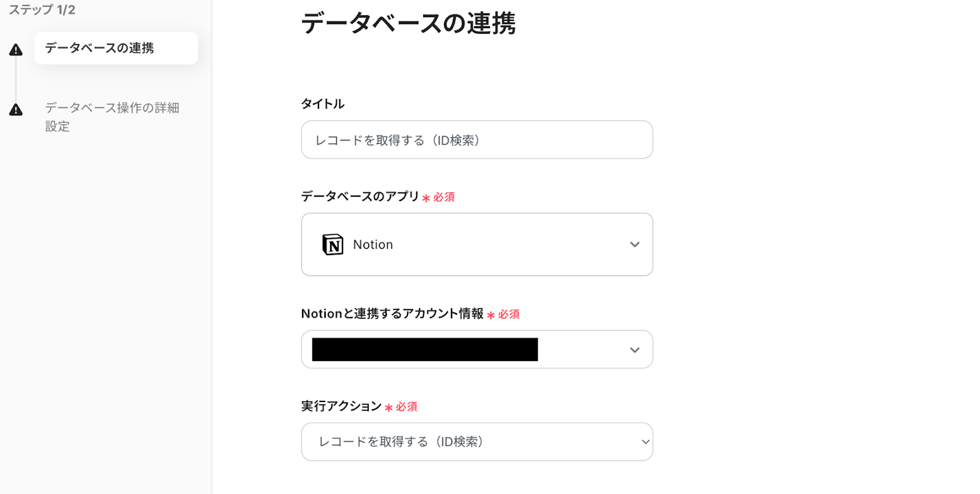This screenshot has width=980, height=494.
Task: Click the 必須 marker beside データベースのアプリ
Action: click(x=443, y=197)
